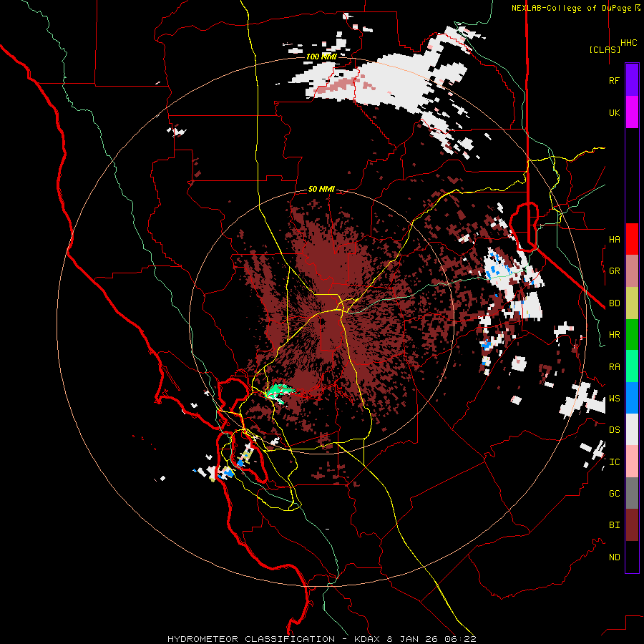Click the 100 NMI range ring label
The image size is (644, 644).
pos(321,57)
